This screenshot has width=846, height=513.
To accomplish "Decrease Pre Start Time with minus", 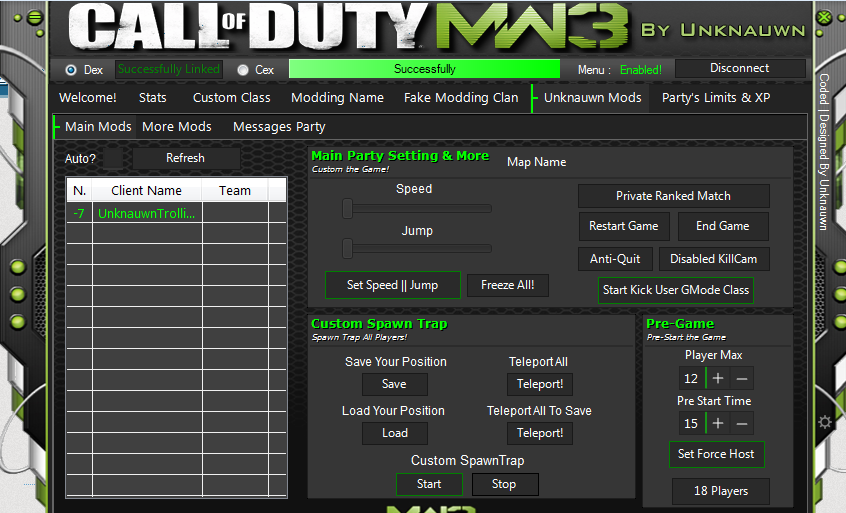I will [x=742, y=423].
